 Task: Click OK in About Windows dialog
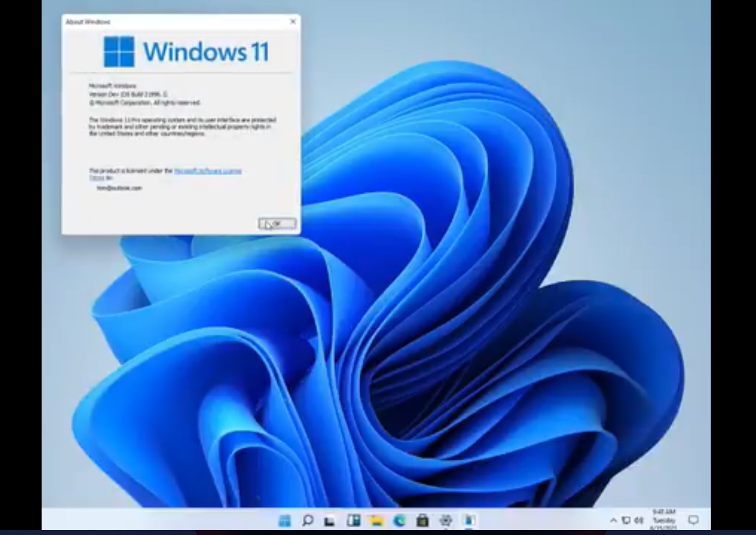point(277,224)
